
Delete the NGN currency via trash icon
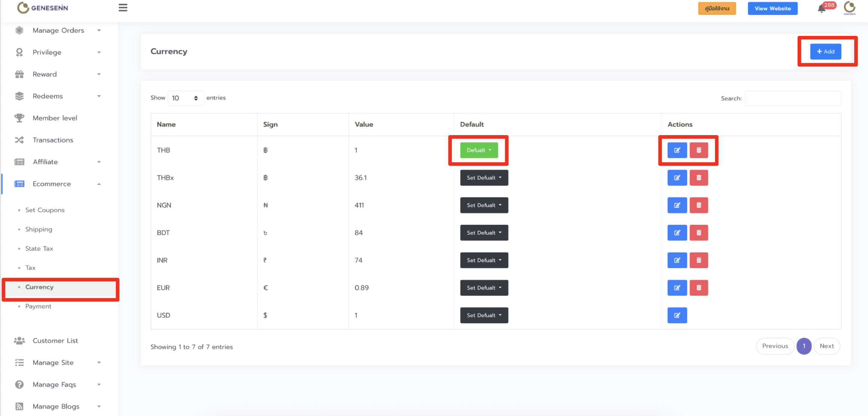pyautogui.click(x=699, y=205)
